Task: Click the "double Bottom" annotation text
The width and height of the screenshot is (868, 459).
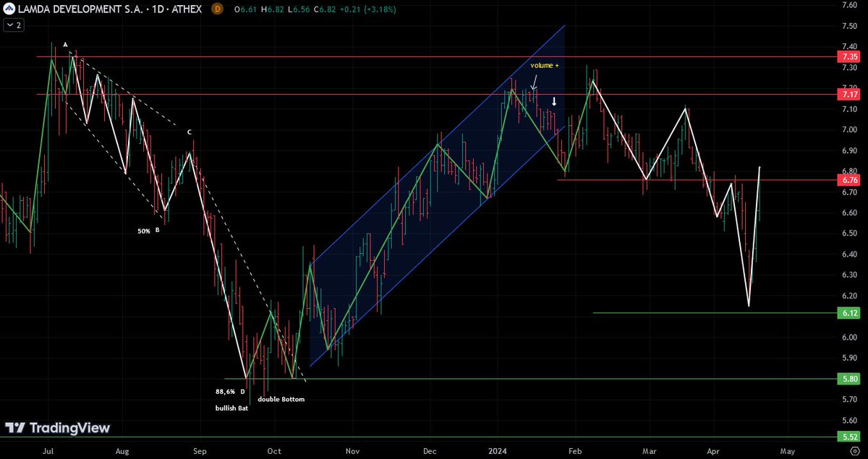Action: (x=282, y=398)
